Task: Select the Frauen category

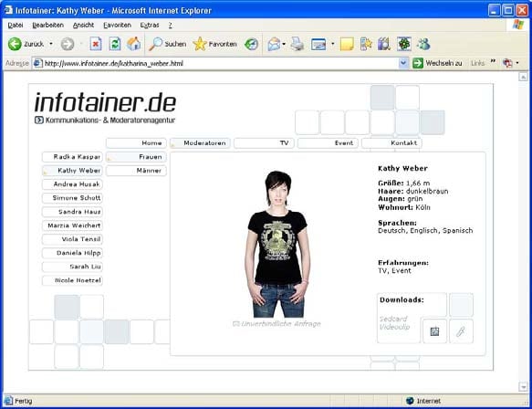Action: pyautogui.click(x=136, y=157)
